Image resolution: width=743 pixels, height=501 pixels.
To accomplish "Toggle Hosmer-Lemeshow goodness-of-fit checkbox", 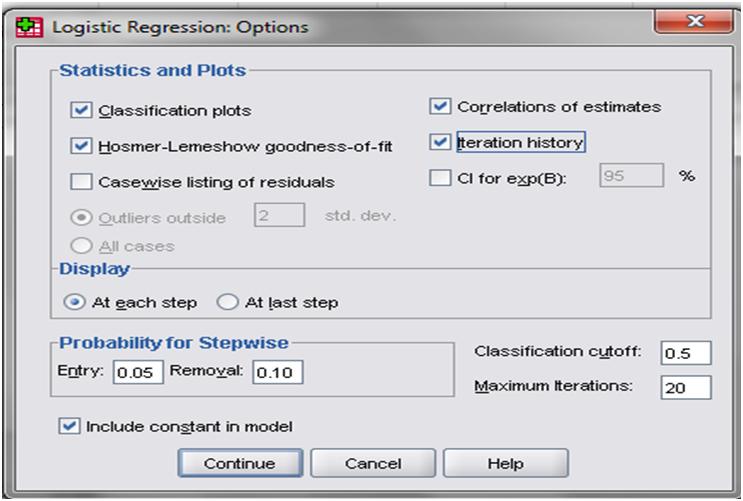I will (81, 146).
